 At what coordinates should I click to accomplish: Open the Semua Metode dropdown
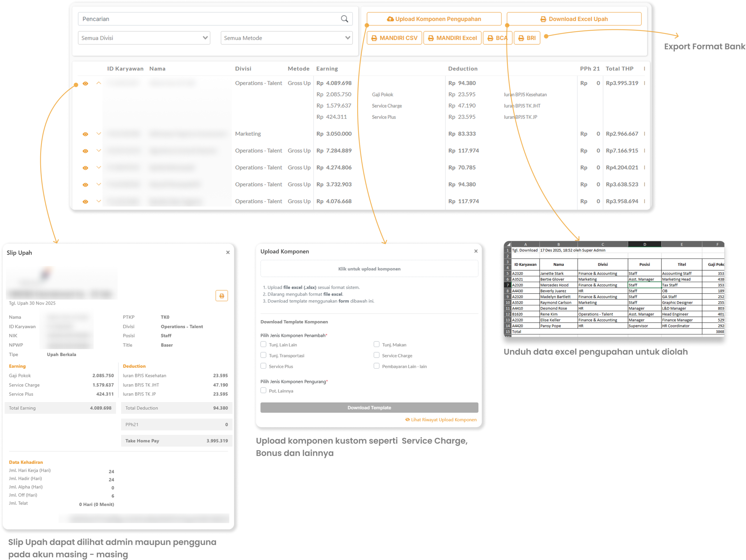[286, 38]
